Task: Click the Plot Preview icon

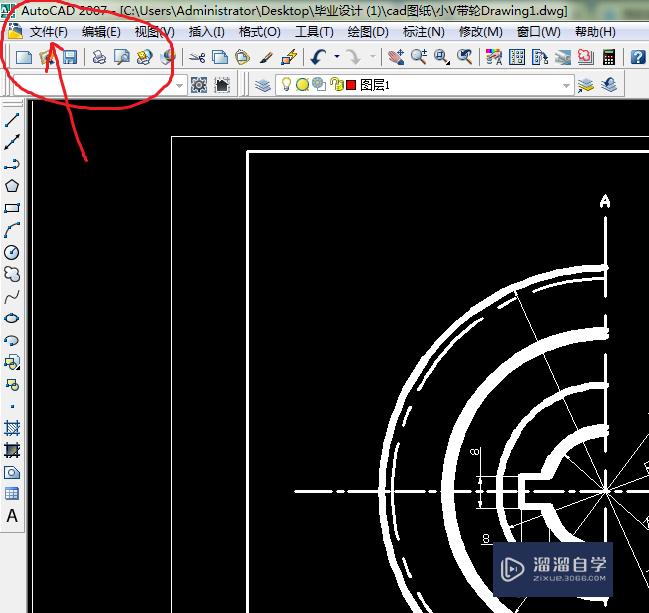Action: (122, 57)
